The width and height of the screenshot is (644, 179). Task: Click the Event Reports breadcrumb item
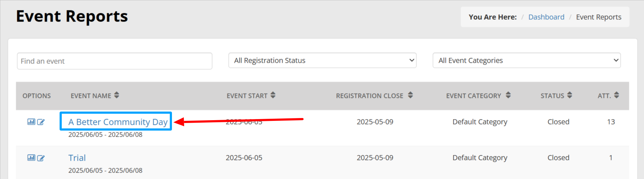598,17
